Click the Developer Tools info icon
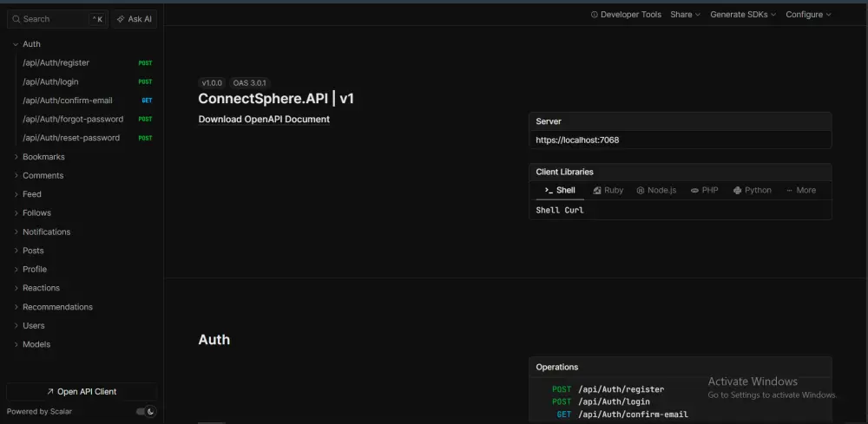 click(x=595, y=15)
